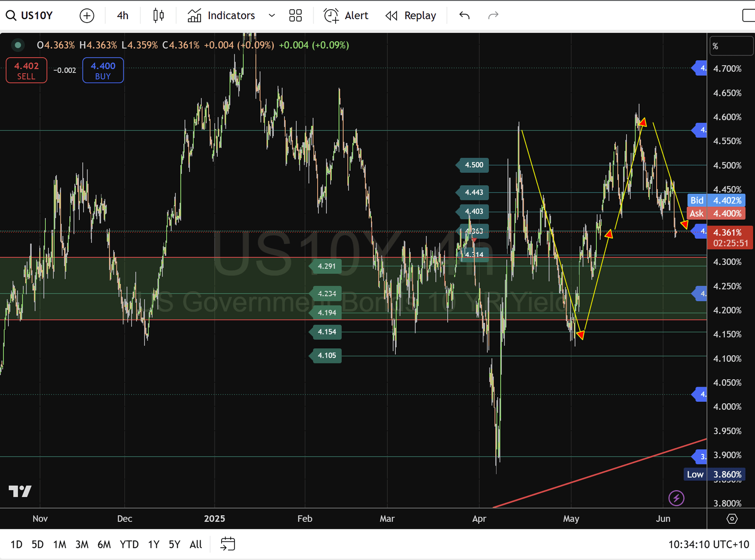This screenshot has width=755, height=560.
Task: Open the layout grid icon
Action: (x=295, y=16)
